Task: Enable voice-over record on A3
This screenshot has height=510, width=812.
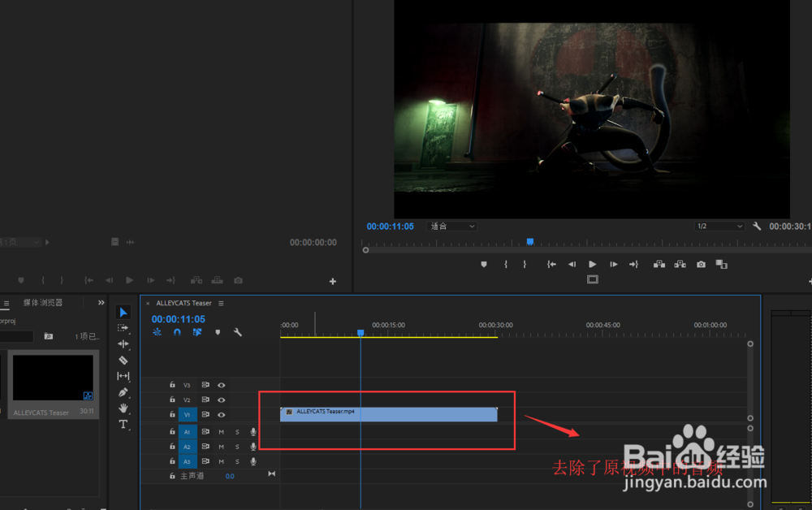Action: [x=253, y=461]
